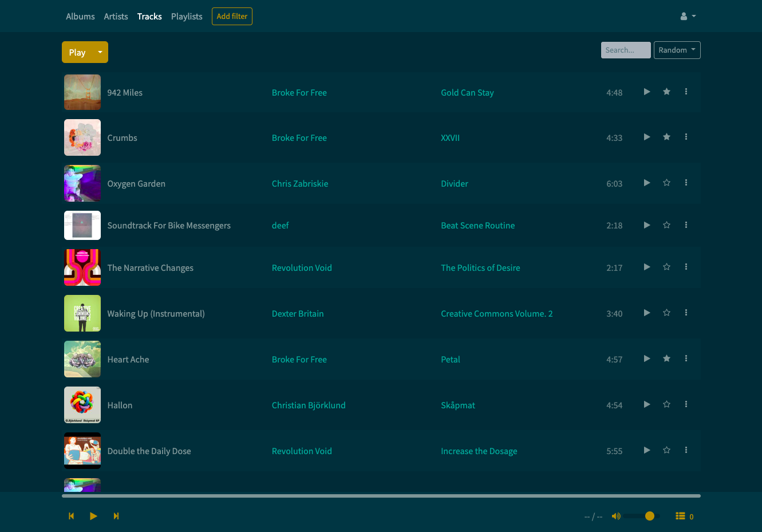
Task: Mute audio with the speaker icon
Action: [616, 516]
